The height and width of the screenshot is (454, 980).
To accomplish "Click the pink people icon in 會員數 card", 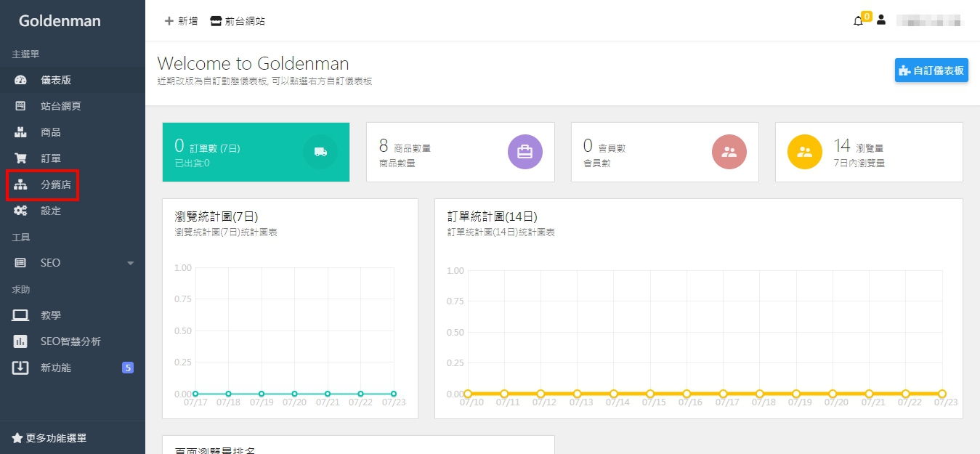I will pyautogui.click(x=729, y=152).
